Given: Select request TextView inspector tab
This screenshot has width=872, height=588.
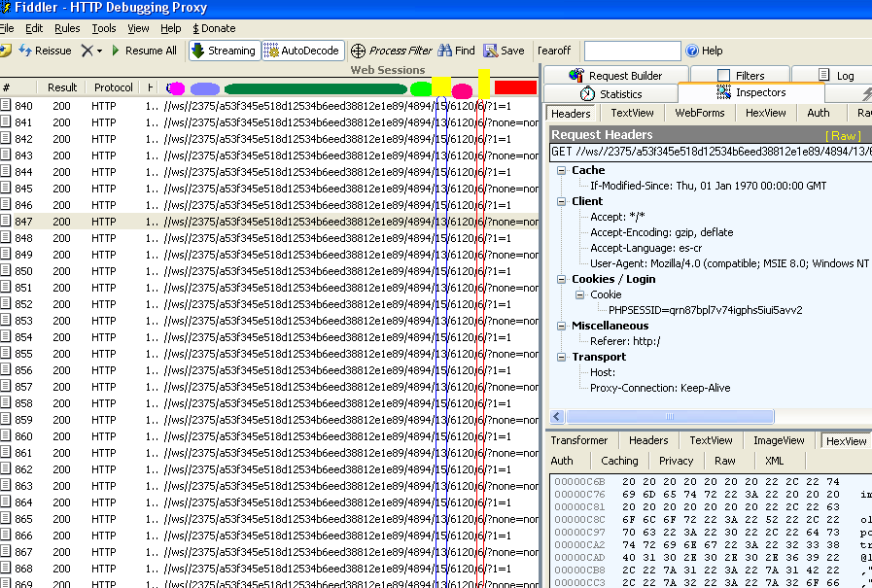Looking at the screenshot, I should point(632,113).
